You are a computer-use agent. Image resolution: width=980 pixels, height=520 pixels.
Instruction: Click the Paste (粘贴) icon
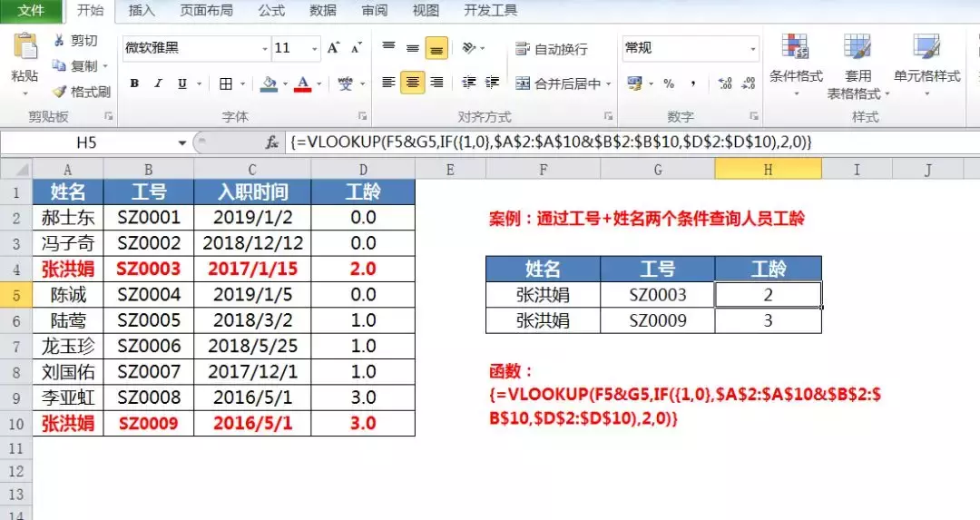pos(25,47)
